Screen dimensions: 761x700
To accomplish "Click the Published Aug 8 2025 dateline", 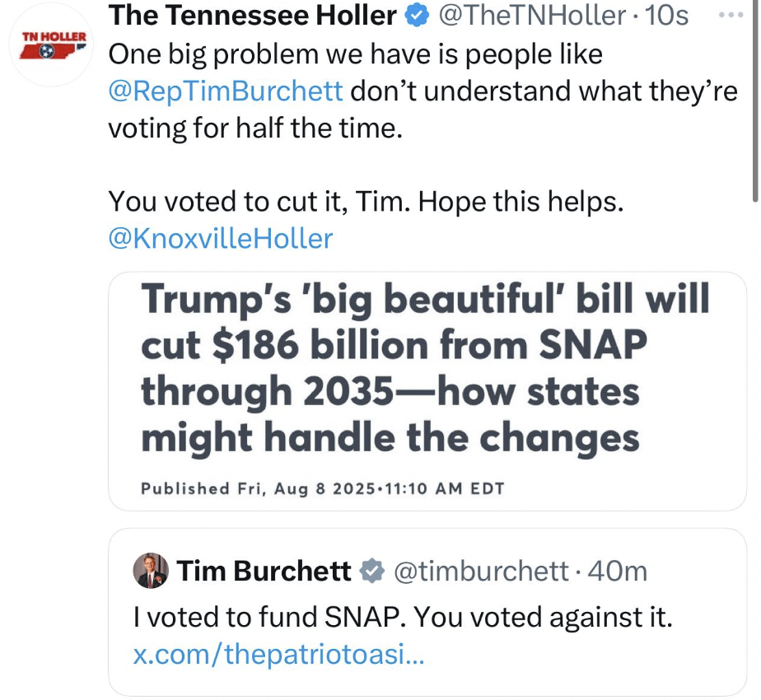I will click(322, 488).
